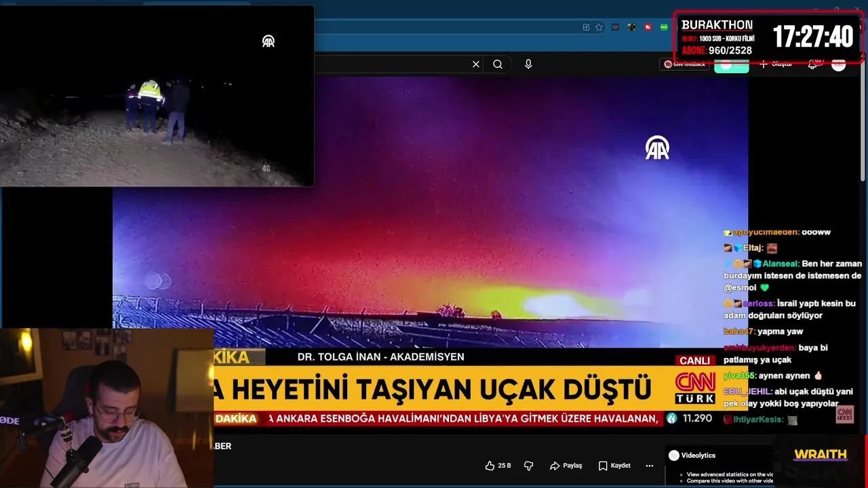The height and width of the screenshot is (488, 868).
Task: Click the Give feedback button
Action: [684, 64]
